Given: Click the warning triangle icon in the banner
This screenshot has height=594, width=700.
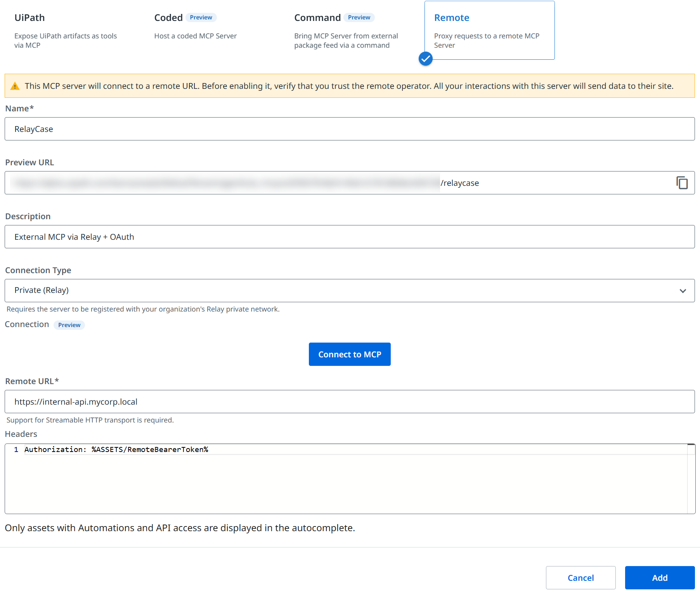Looking at the screenshot, I should pyautogui.click(x=15, y=86).
